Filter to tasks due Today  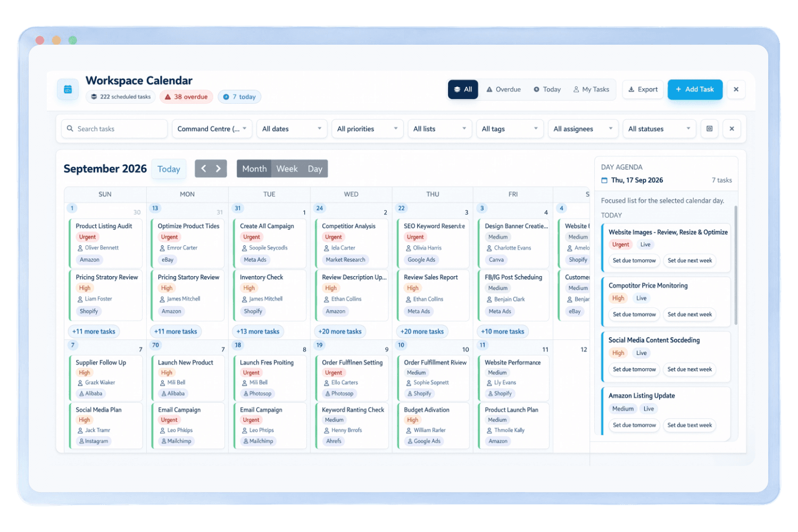[x=547, y=89]
